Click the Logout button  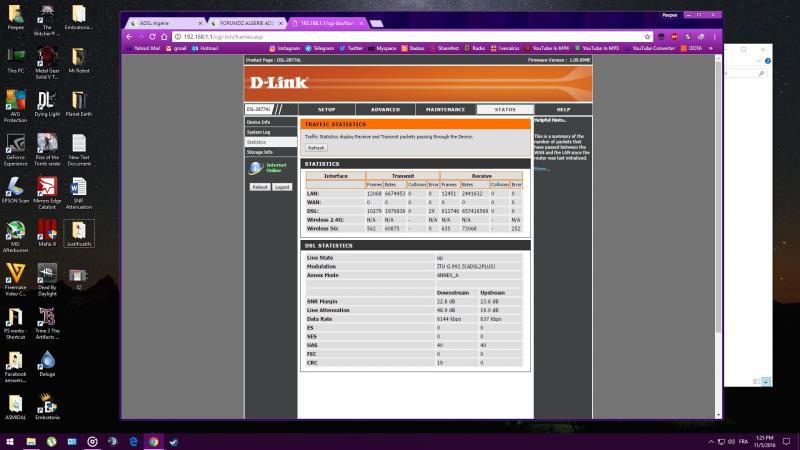point(282,187)
